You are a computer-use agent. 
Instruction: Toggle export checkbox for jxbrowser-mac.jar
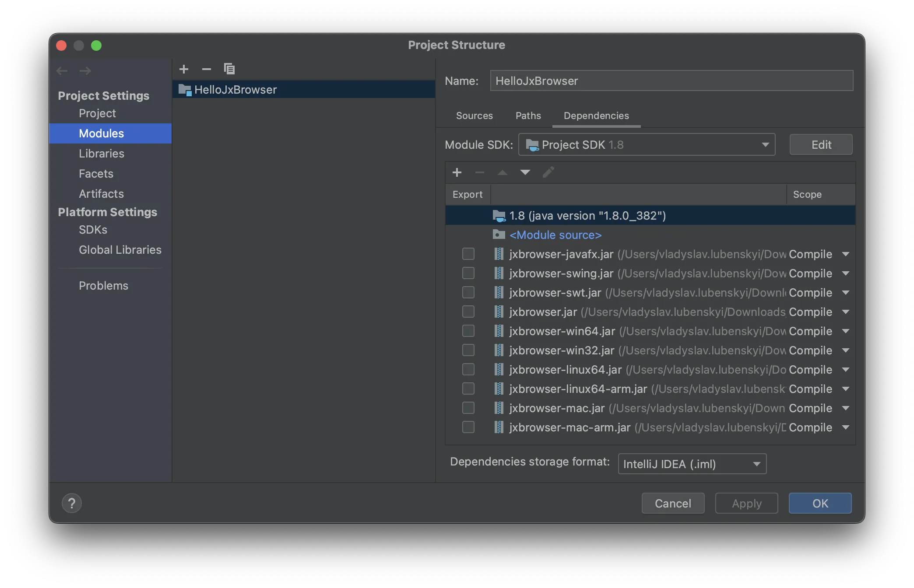468,408
